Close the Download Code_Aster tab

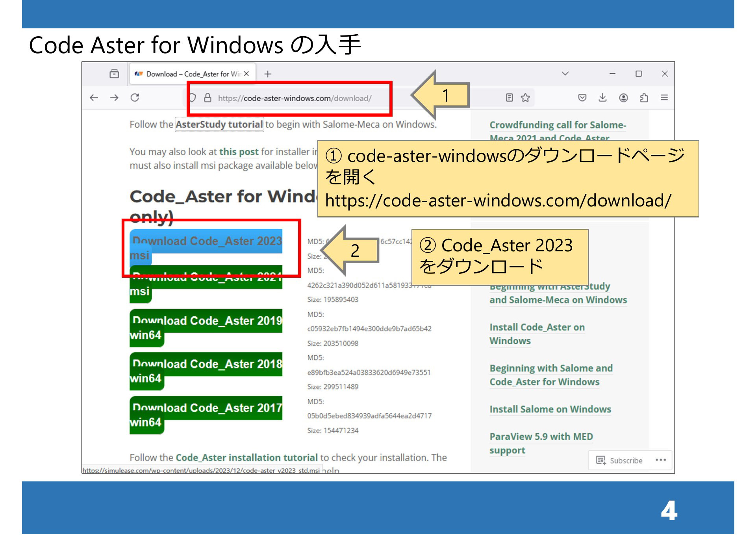click(x=246, y=74)
